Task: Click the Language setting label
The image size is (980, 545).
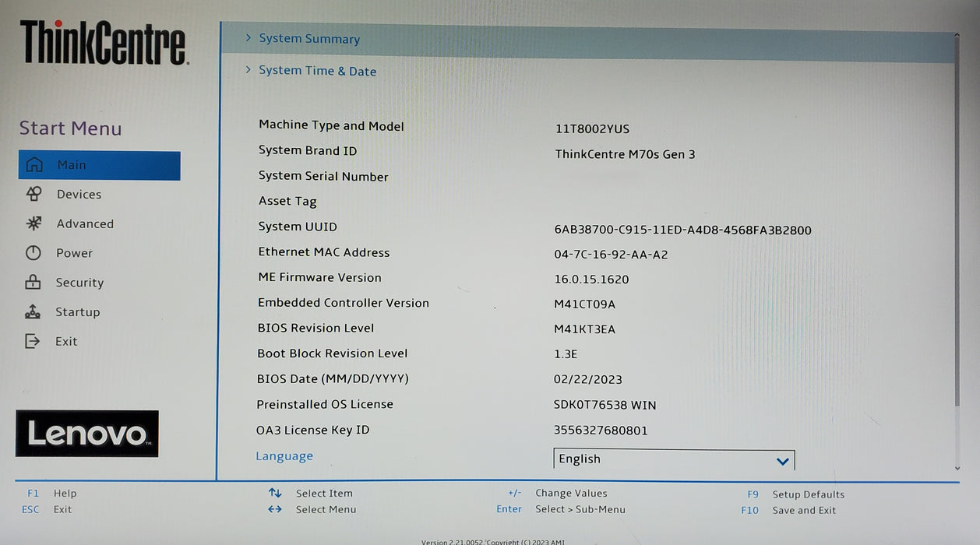Action: click(x=284, y=456)
